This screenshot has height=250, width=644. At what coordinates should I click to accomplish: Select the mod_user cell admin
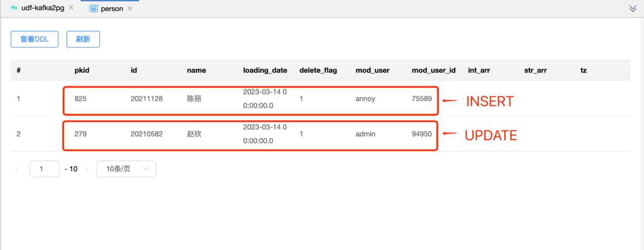coord(365,134)
